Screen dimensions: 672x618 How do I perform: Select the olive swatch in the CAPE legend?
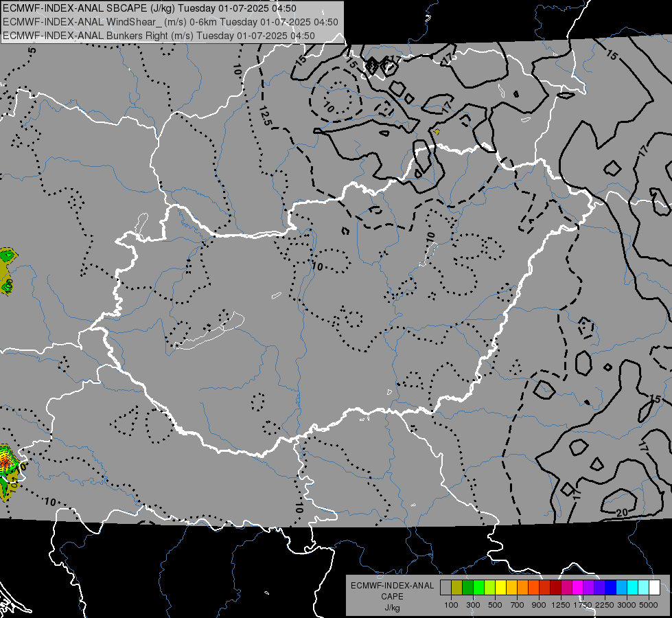coord(457,588)
